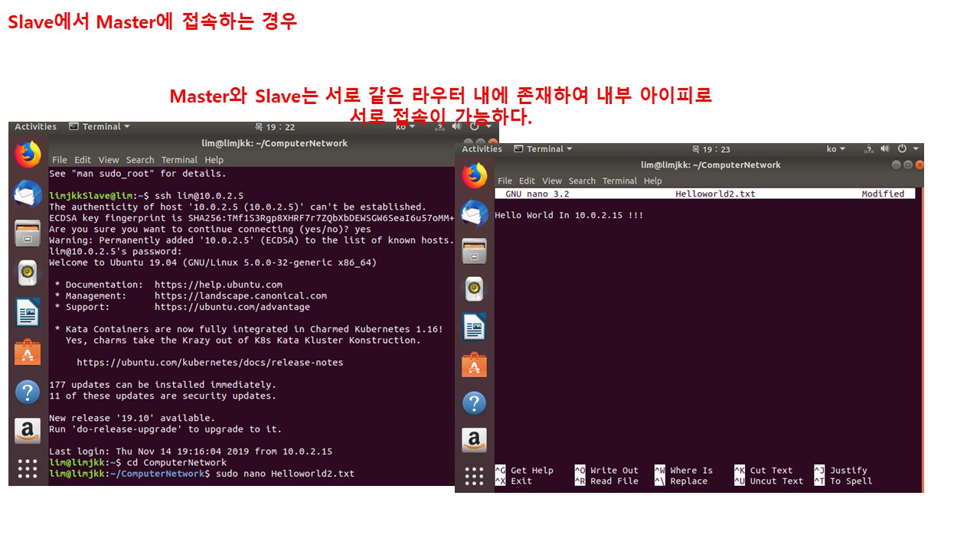The width and height of the screenshot is (980, 551).
Task: Open File menu in left terminal
Action: 60,160
